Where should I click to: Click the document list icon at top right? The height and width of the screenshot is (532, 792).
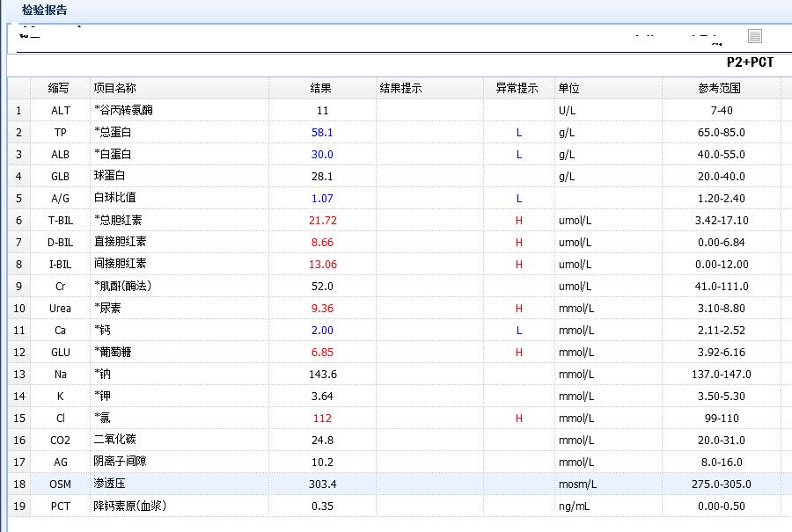[755, 36]
